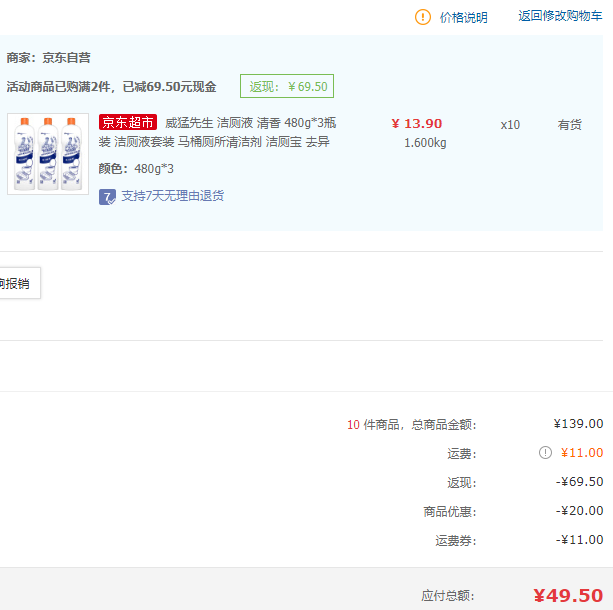Click the 有货 stock status
The height and width of the screenshot is (610, 613).
click(x=569, y=125)
